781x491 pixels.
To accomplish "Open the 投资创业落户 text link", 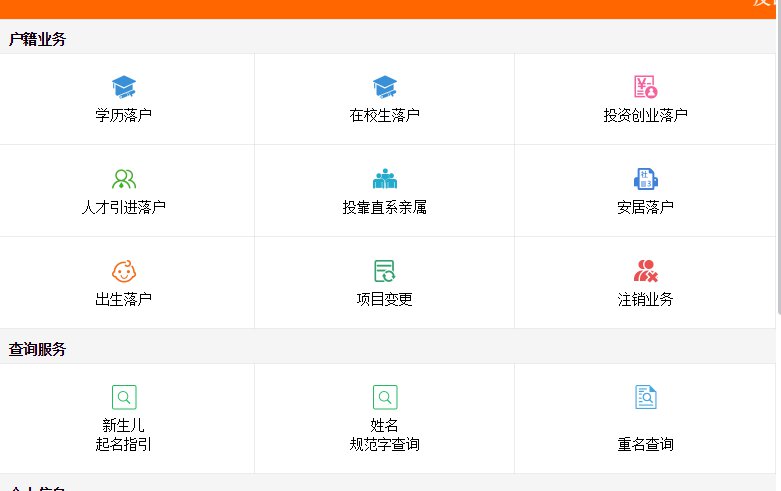I will 646,116.
